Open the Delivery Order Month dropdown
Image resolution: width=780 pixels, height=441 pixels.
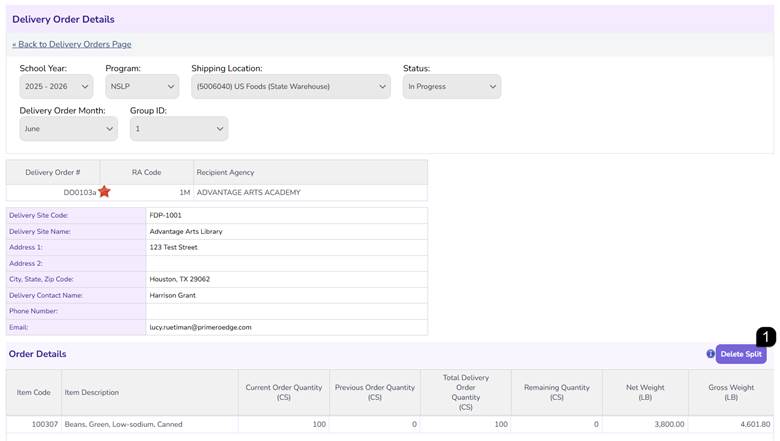pyautogui.click(x=69, y=129)
